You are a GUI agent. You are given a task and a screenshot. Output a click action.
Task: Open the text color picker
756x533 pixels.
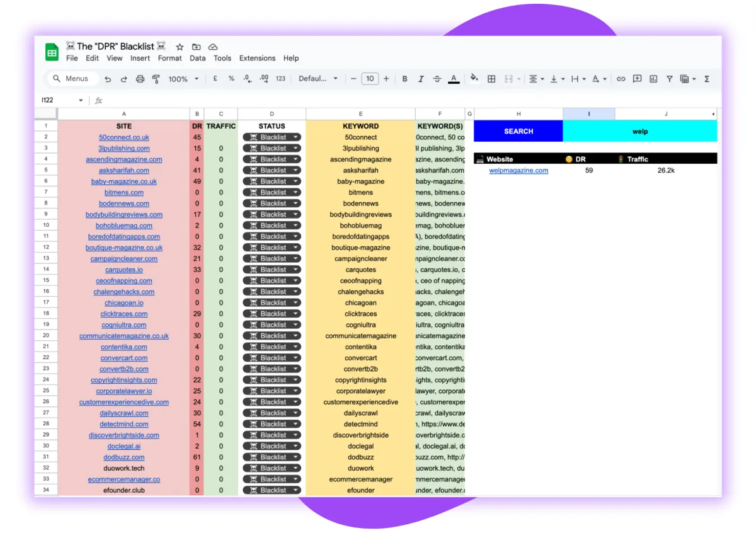454,79
